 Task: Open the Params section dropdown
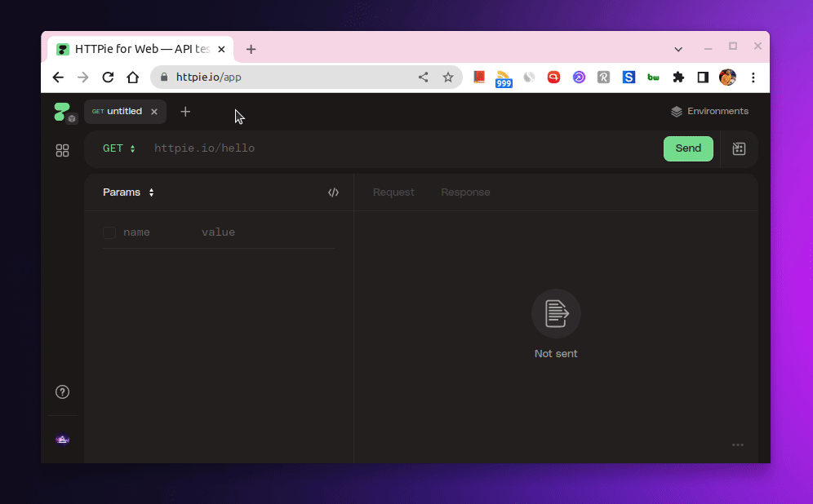(129, 192)
